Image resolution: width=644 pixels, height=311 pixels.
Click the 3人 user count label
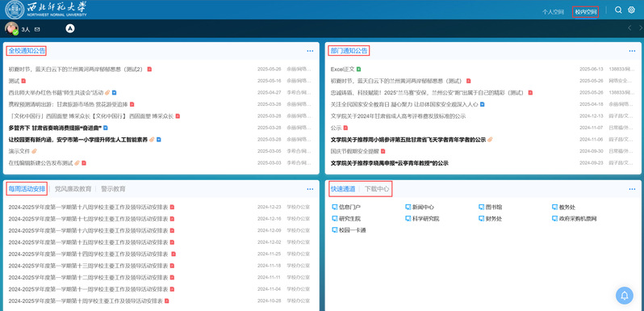tap(26, 30)
